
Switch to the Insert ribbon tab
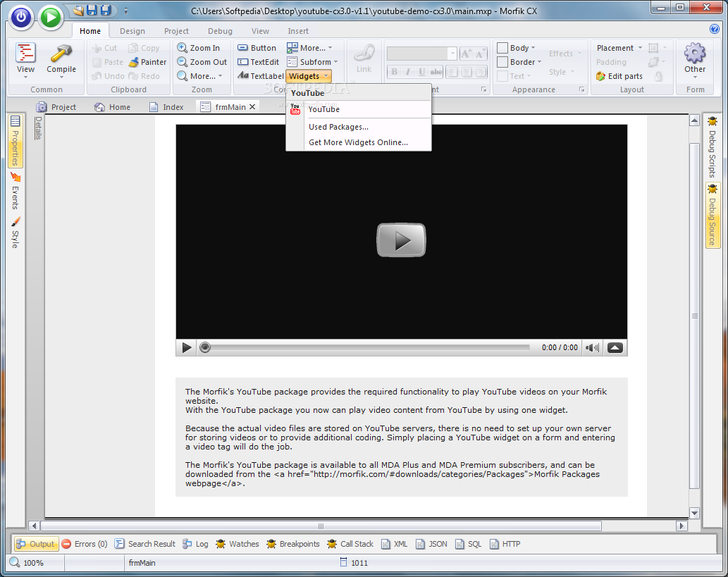298,31
